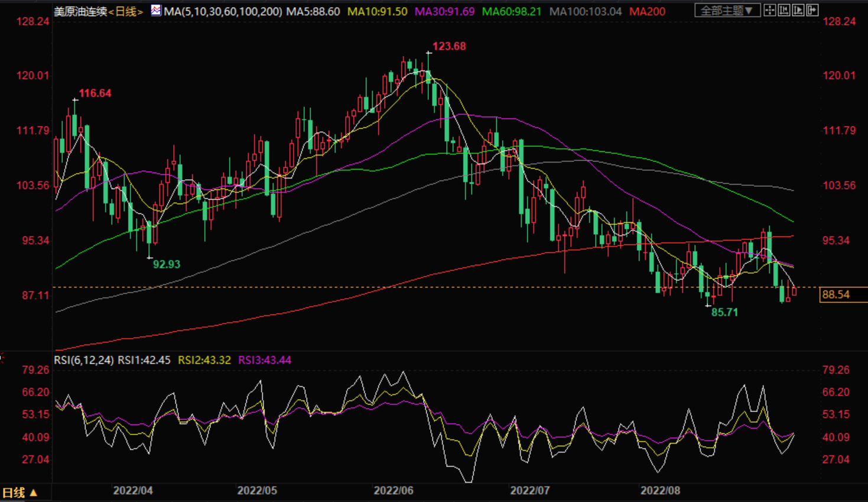This screenshot has height=502, width=868.
Task: Click the jump-to-start chart icon
Action: coord(784,11)
